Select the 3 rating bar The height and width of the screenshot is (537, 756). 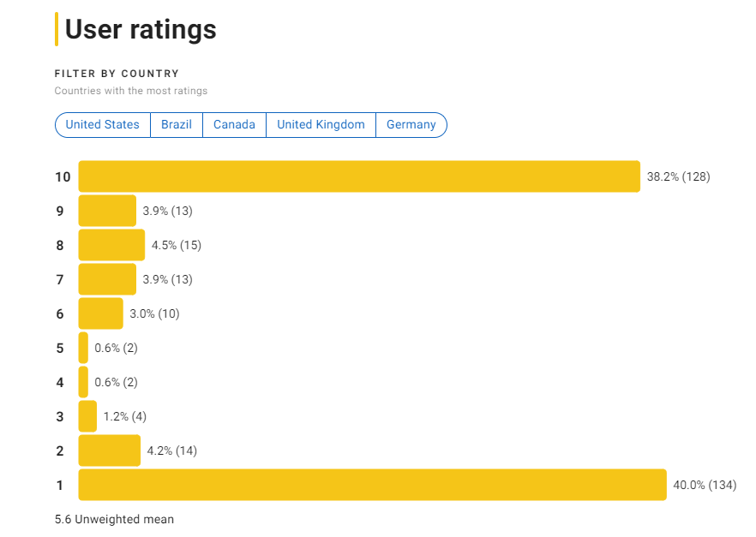click(x=87, y=416)
